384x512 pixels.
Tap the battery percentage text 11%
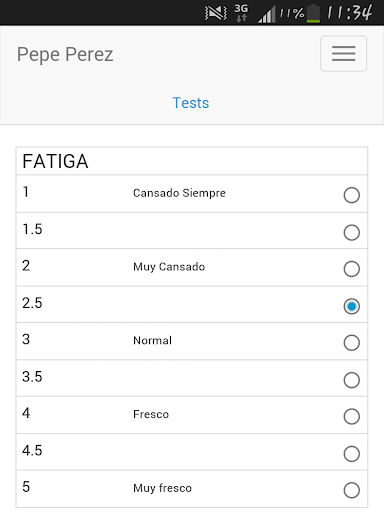[x=292, y=13]
